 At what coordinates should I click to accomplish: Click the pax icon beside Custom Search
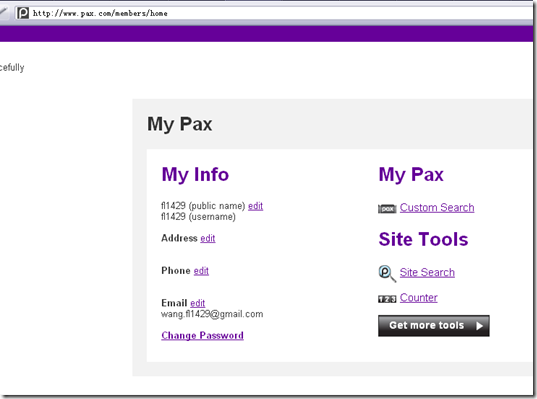click(387, 209)
